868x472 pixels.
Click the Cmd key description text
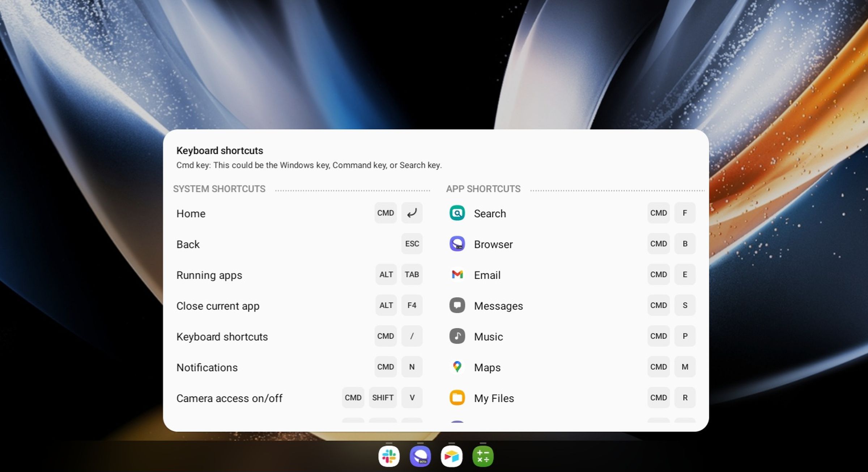(x=309, y=165)
